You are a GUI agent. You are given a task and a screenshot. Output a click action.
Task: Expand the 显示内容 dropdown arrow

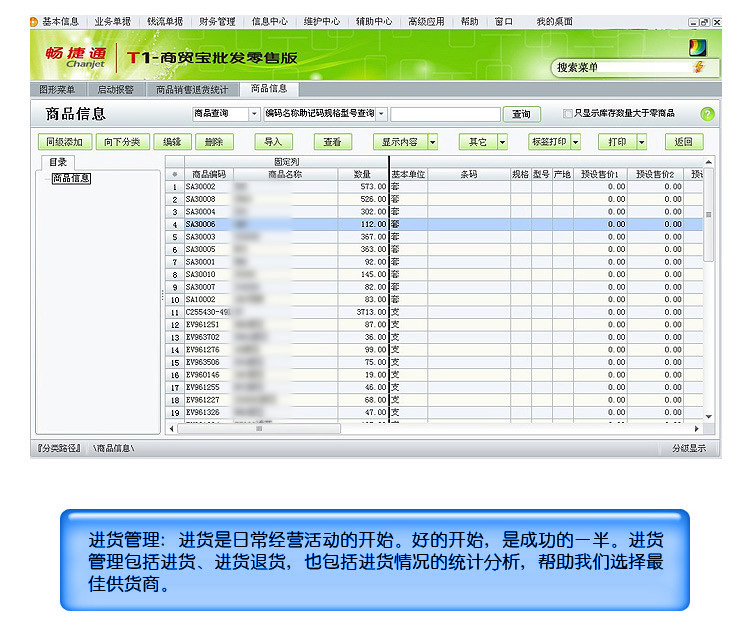(432, 142)
